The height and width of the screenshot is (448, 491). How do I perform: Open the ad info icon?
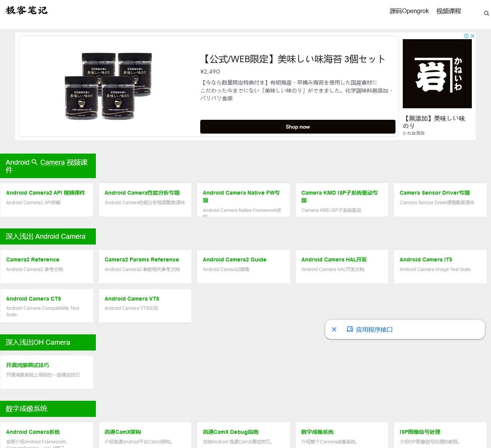(466, 36)
